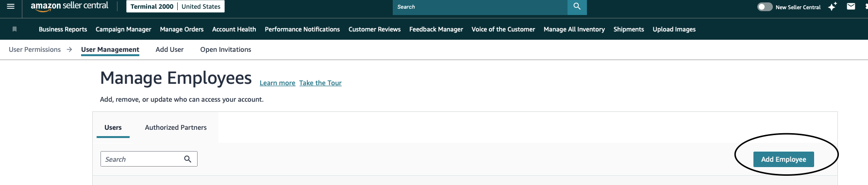This screenshot has width=868, height=185.
Task: Open Business Reports menu
Action: pos(63,29)
